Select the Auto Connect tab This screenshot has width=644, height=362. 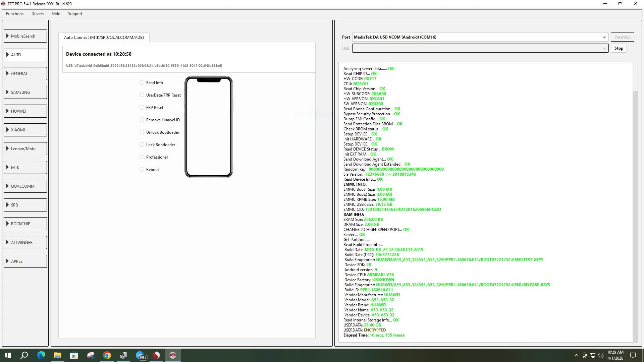pyautogui.click(x=104, y=37)
